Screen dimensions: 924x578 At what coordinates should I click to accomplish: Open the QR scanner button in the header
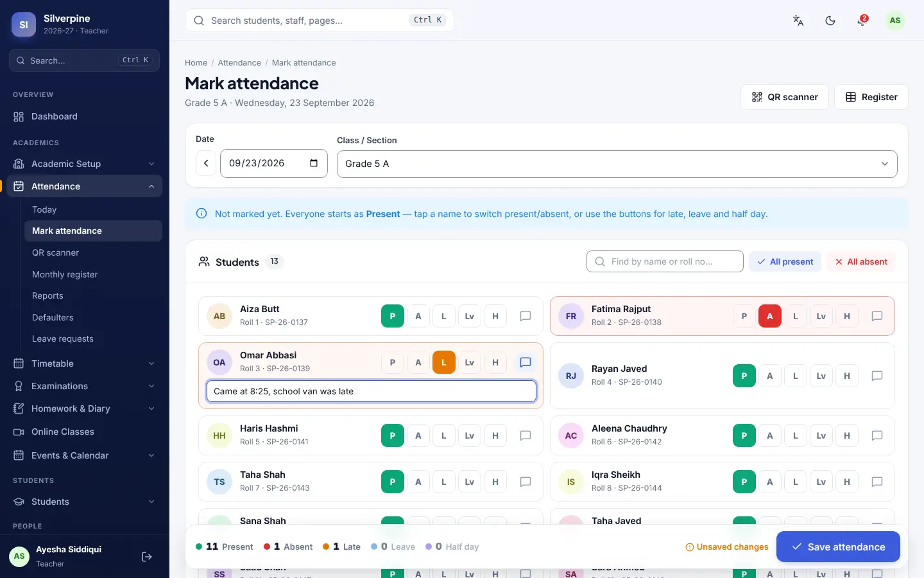coord(785,97)
